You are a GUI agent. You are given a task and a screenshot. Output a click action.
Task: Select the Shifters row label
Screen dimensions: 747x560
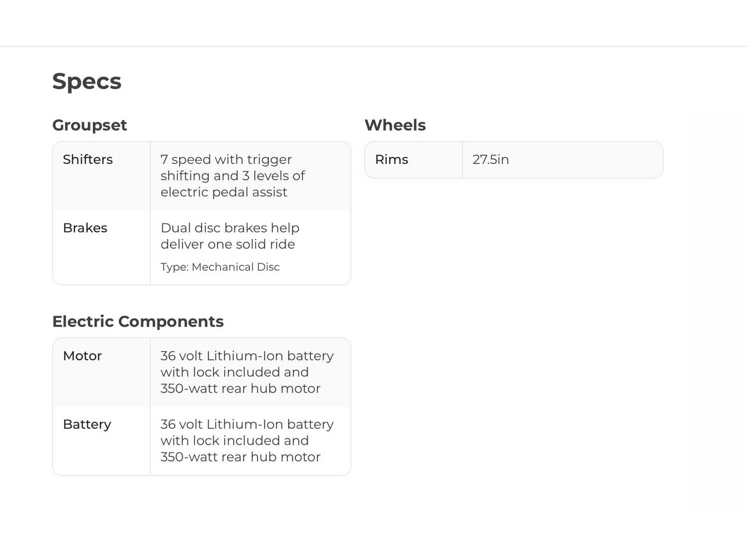coord(88,160)
